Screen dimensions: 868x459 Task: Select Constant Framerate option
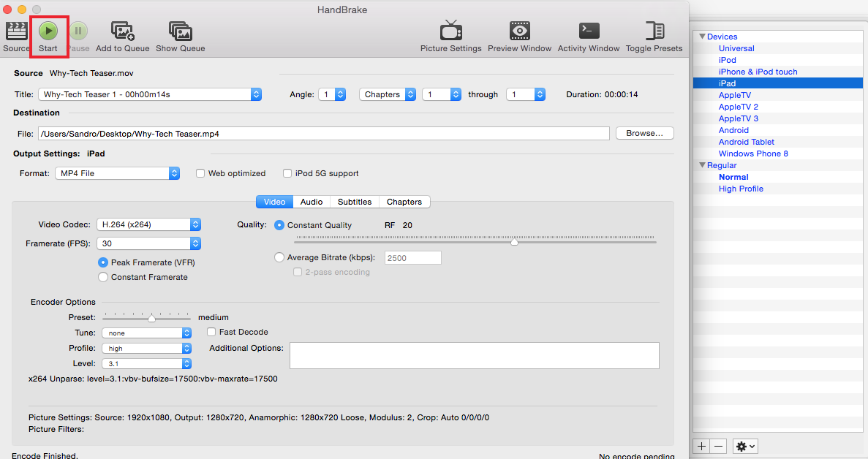103,277
